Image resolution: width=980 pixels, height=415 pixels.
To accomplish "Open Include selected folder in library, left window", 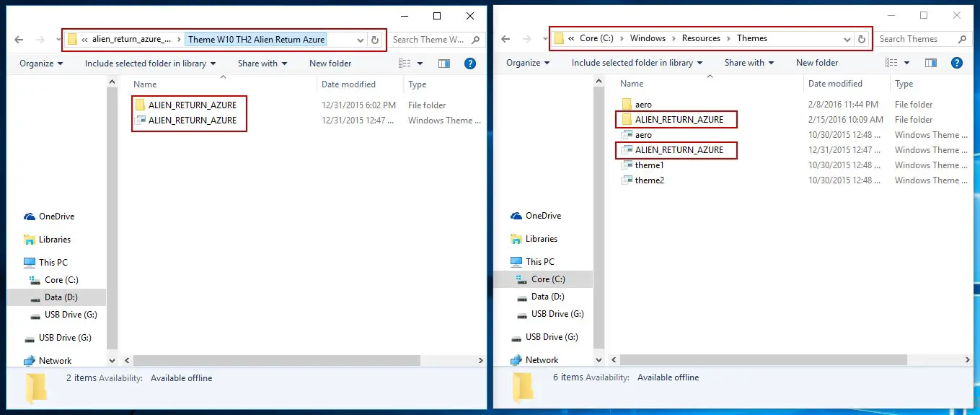I will pos(150,64).
